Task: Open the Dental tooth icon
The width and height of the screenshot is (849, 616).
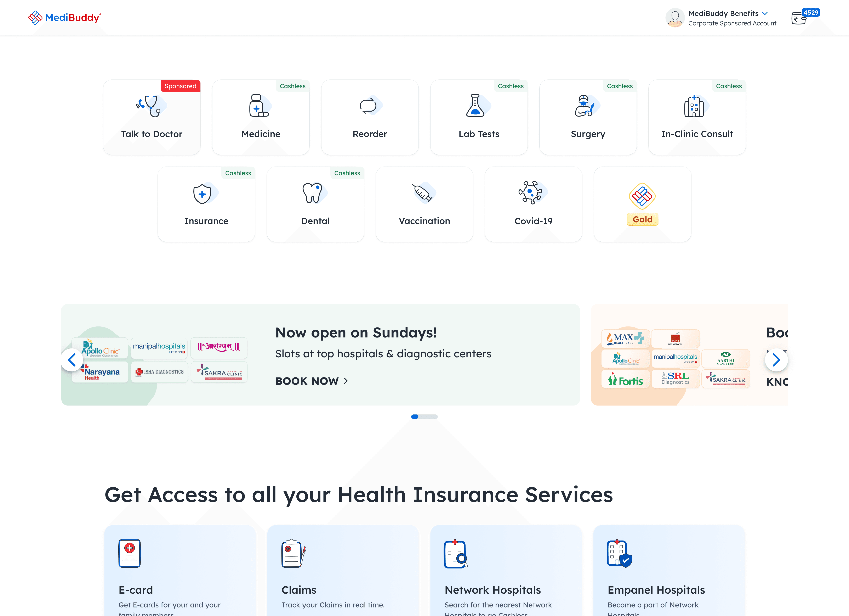Action: (x=313, y=193)
